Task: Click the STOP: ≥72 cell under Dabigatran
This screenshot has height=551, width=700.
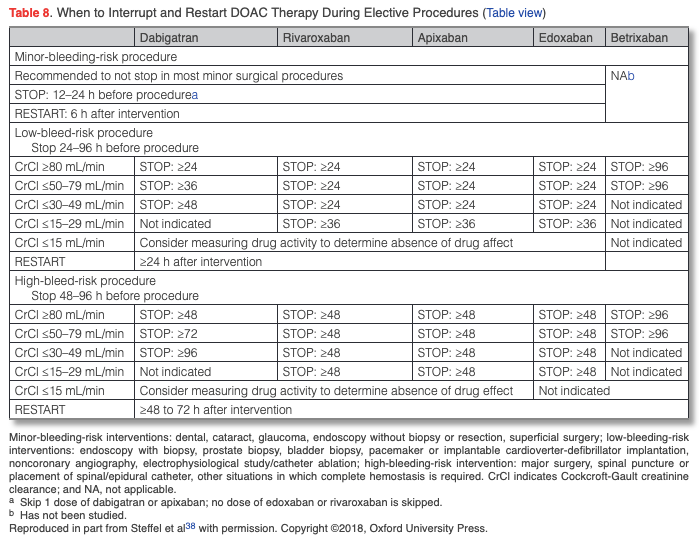Action: coord(168,334)
